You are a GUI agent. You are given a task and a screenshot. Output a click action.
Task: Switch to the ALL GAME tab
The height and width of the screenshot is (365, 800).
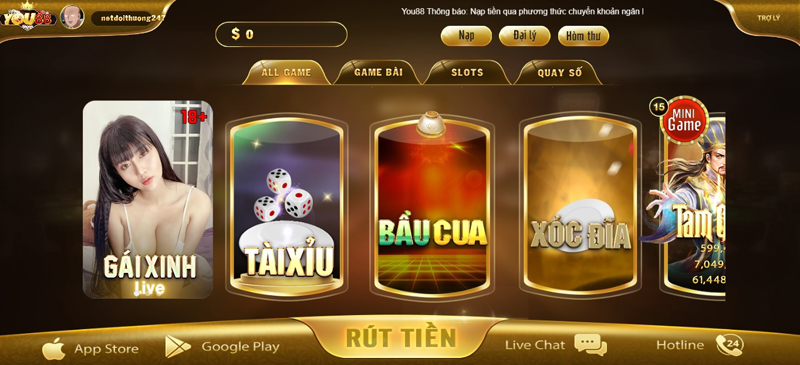click(x=286, y=72)
